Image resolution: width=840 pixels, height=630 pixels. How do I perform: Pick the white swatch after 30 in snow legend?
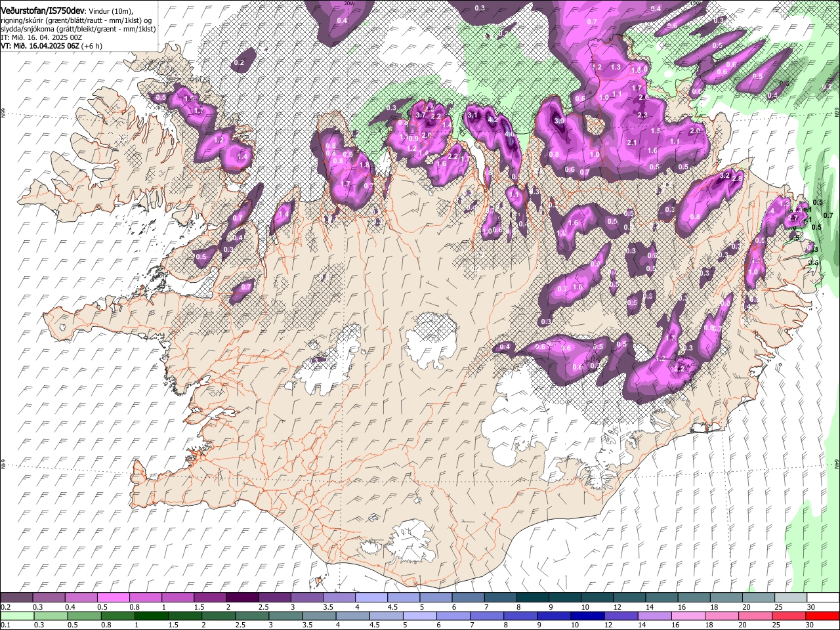point(824,598)
